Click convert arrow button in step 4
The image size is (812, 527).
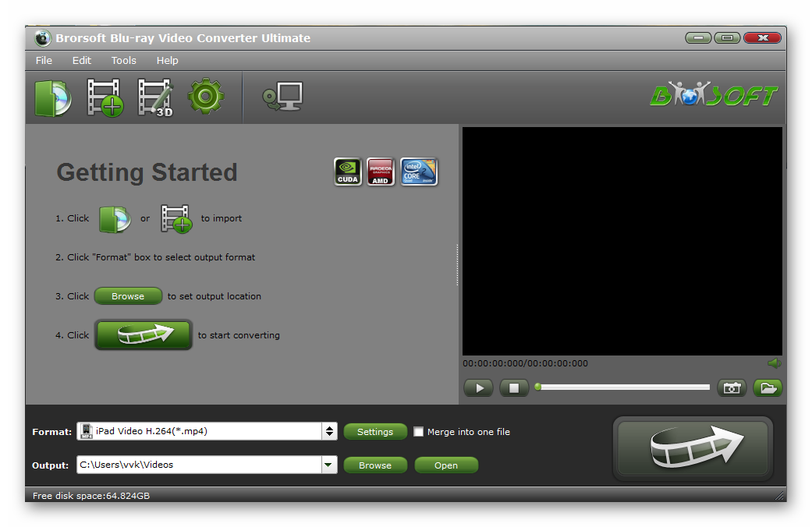tap(144, 335)
